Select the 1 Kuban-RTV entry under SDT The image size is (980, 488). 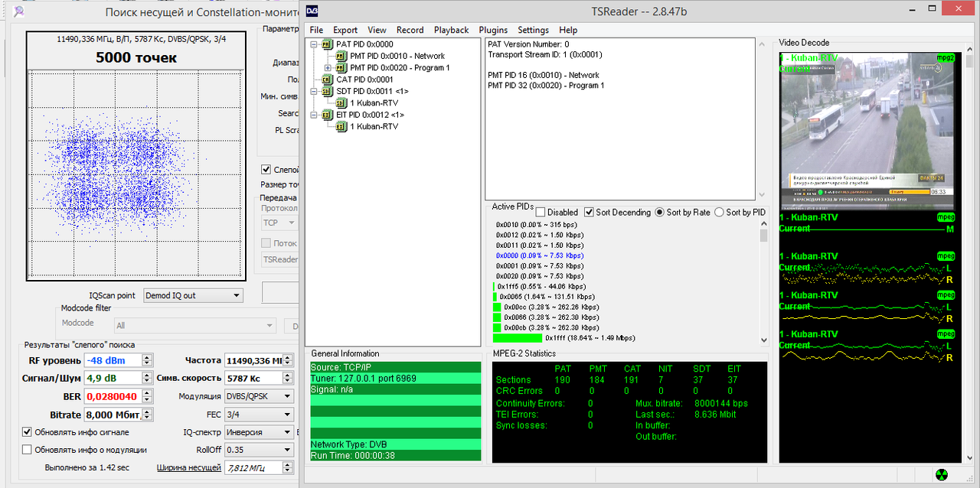pyautogui.click(x=374, y=102)
